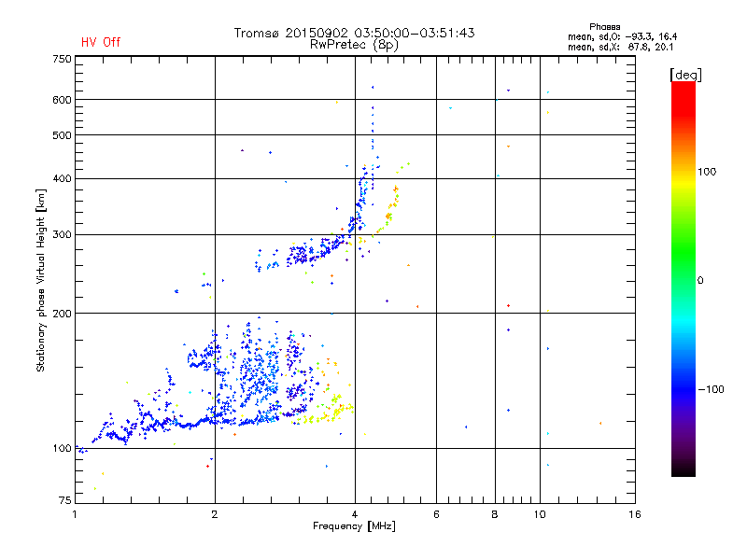Click the y-axis tick label '75'

click(x=65, y=500)
